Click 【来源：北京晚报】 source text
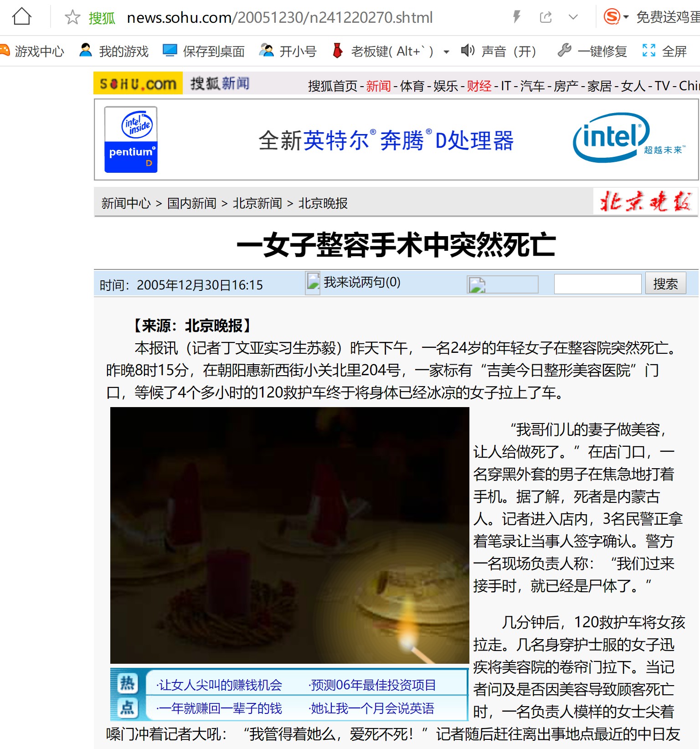The image size is (700, 749). [x=191, y=325]
